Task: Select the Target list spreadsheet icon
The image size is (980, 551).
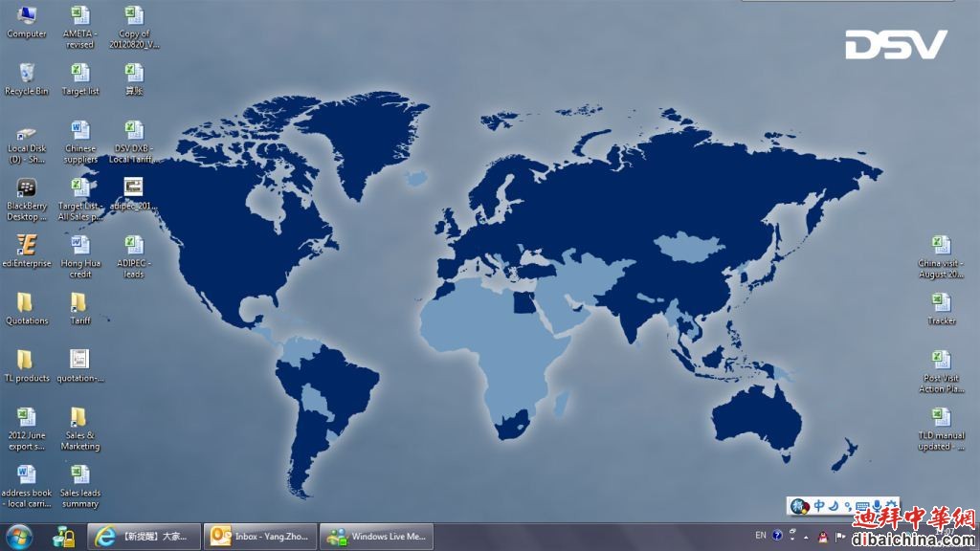Action: coord(80,79)
